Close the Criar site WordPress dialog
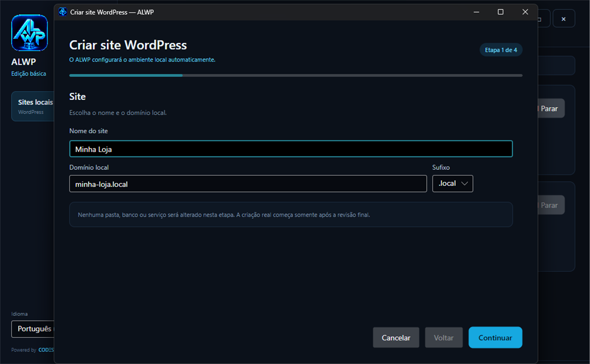 (525, 12)
